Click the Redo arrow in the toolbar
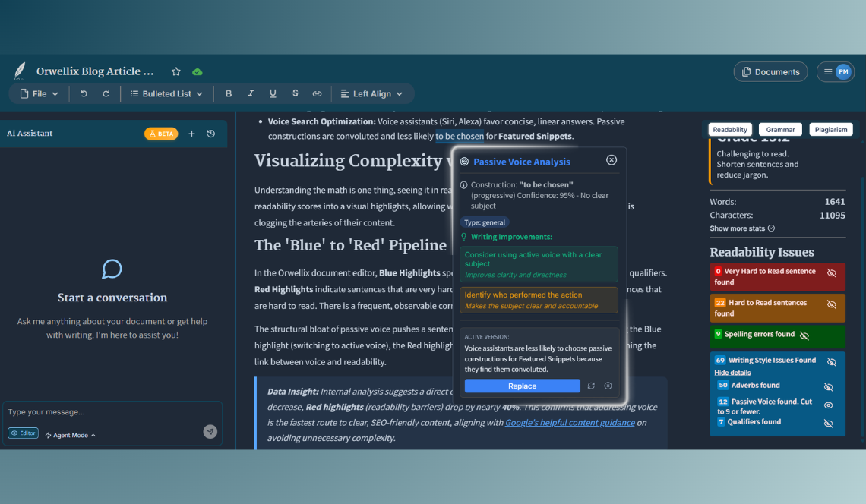866x504 pixels. (x=106, y=94)
